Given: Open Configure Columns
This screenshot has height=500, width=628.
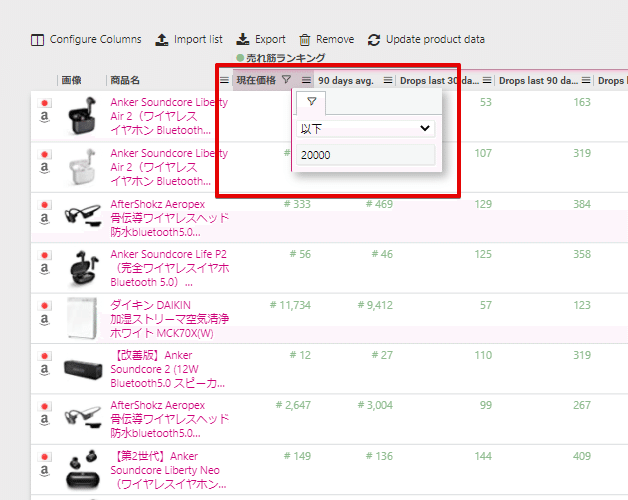Looking at the screenshot, I should pos(86,40).
